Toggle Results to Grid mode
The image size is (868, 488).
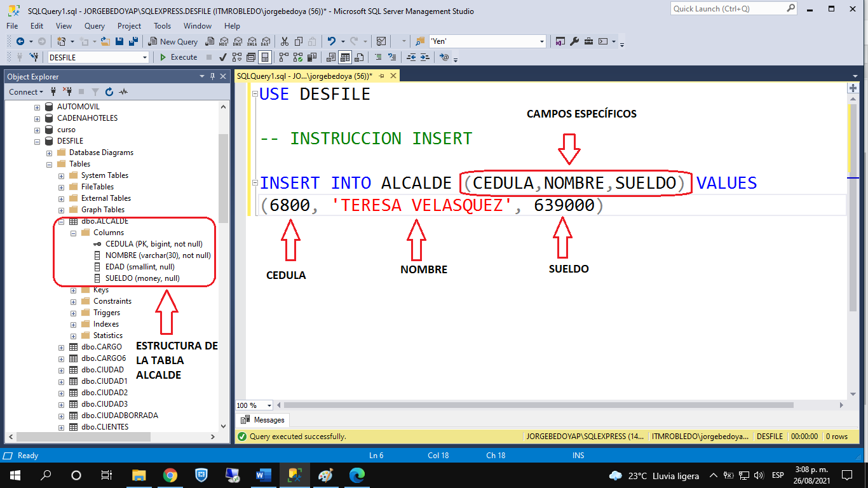345,57
